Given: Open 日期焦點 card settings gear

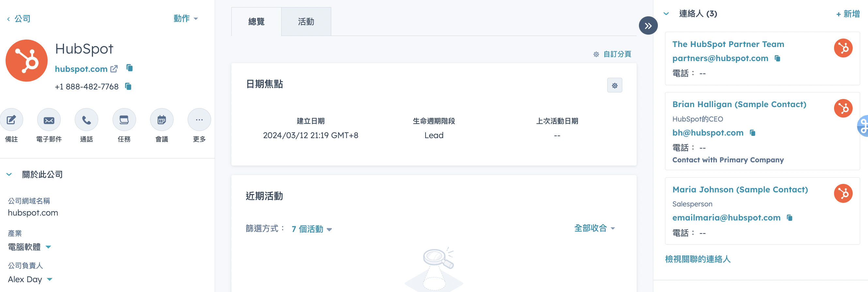Looking at the screenshot, I should click(x=614, y=85).
